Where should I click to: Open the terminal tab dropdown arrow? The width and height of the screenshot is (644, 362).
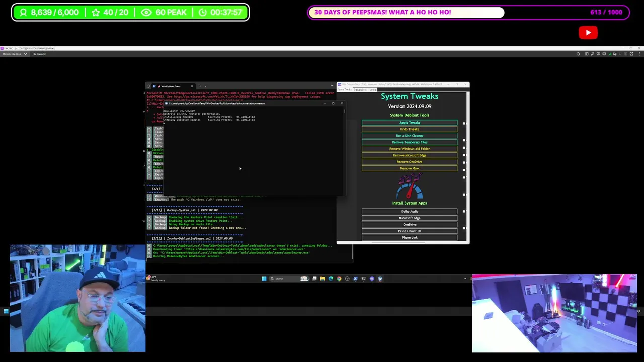point(205,86)
